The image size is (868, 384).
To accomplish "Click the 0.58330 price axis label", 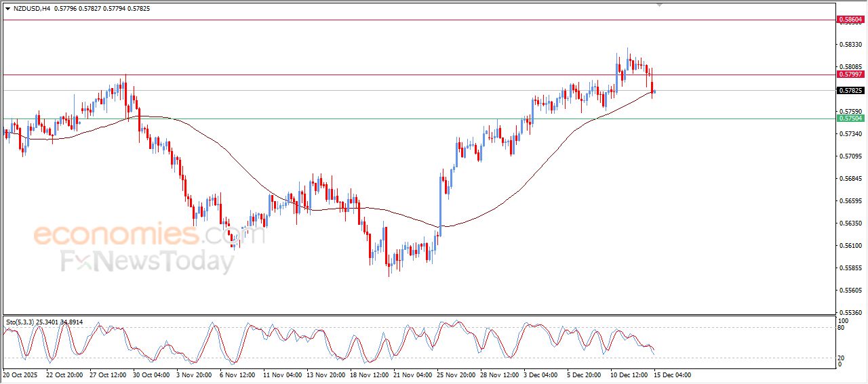I will pos(850,45).
